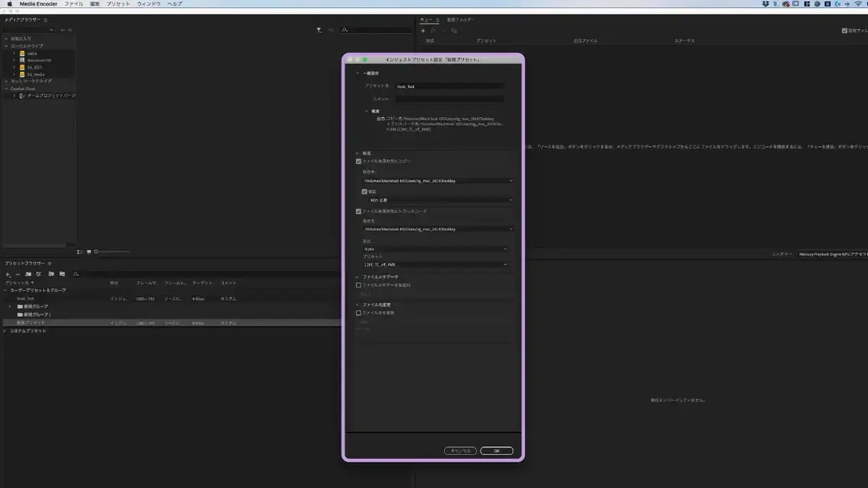The image size is (868, 488).
Task: Click the add source plus icon in queue panel
Action: 423,30
